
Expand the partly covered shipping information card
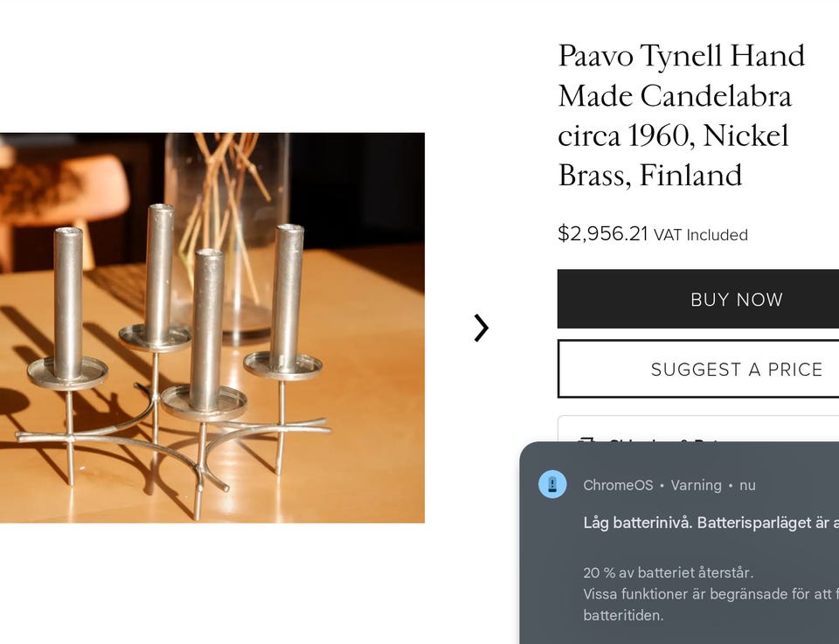pyautogui.click(x=698, y=429)
